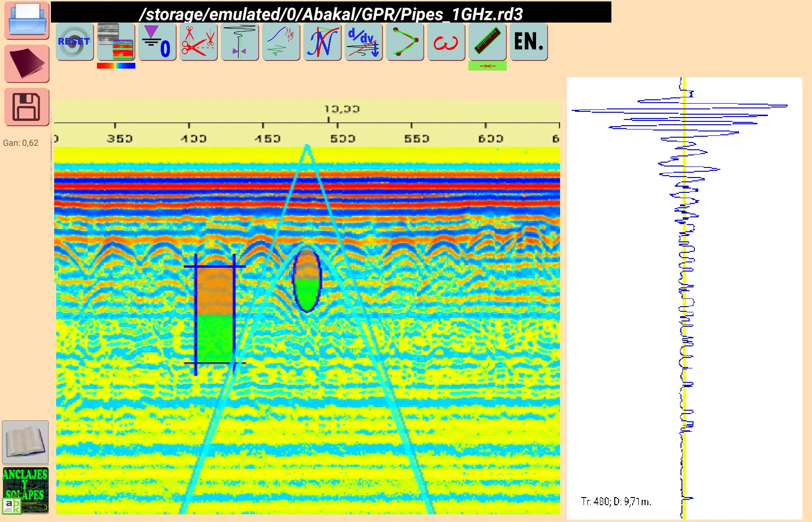Open the user manual book
This screenshot has height=522, width=812.
[x=25, y=442]
